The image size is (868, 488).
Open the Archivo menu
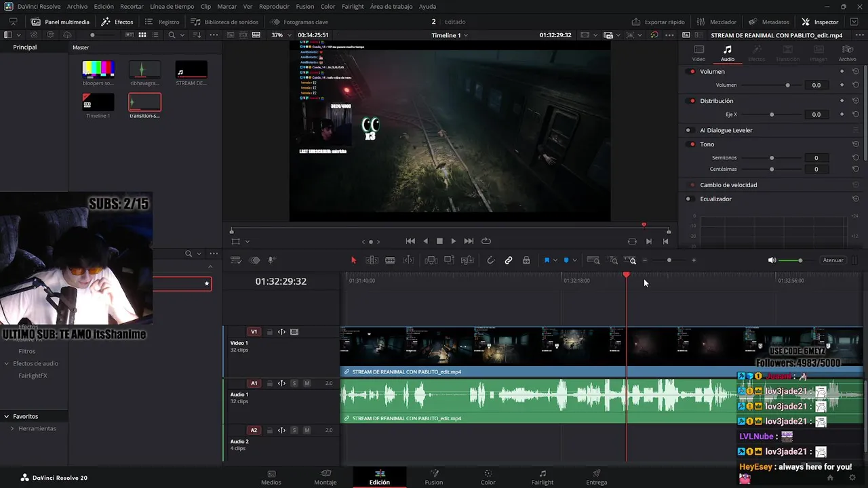coord(77,6)
